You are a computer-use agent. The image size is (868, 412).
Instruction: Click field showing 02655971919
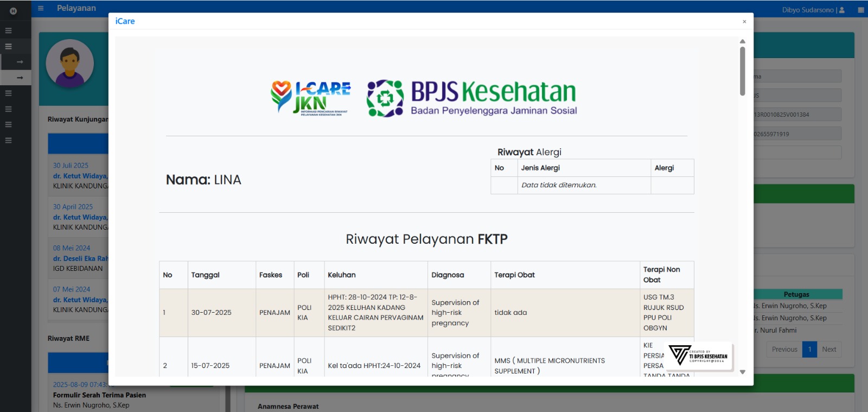797,134
